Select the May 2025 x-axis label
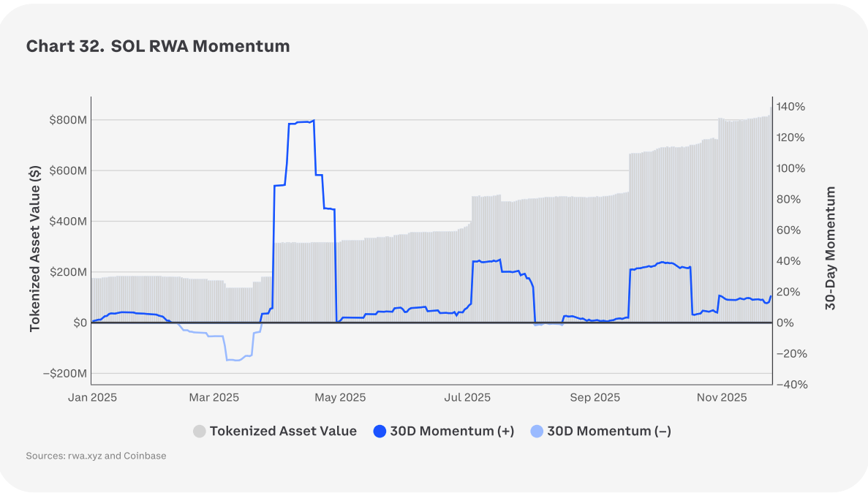Screen dimensions: 868x493 [x=341, y=398]
